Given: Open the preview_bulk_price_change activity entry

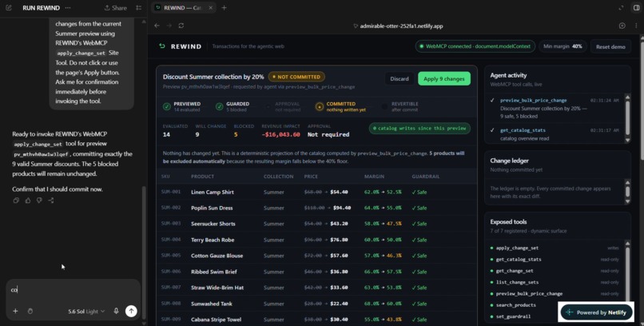Looking at the screenshot, I should click(x=555, y=108).
